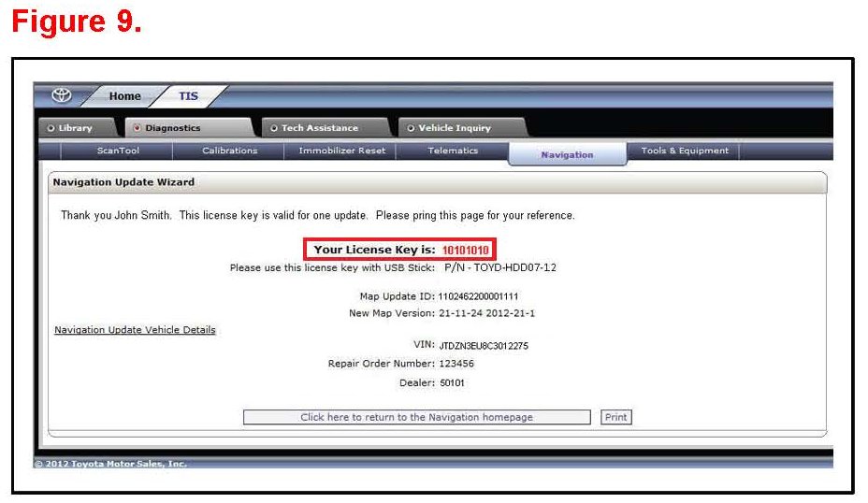Click the highlighted Navigation sub-tab

pos(567,154)
